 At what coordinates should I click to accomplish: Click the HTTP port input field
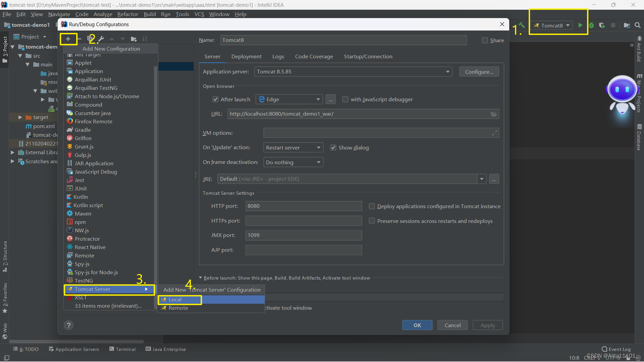tap(304, 206)
